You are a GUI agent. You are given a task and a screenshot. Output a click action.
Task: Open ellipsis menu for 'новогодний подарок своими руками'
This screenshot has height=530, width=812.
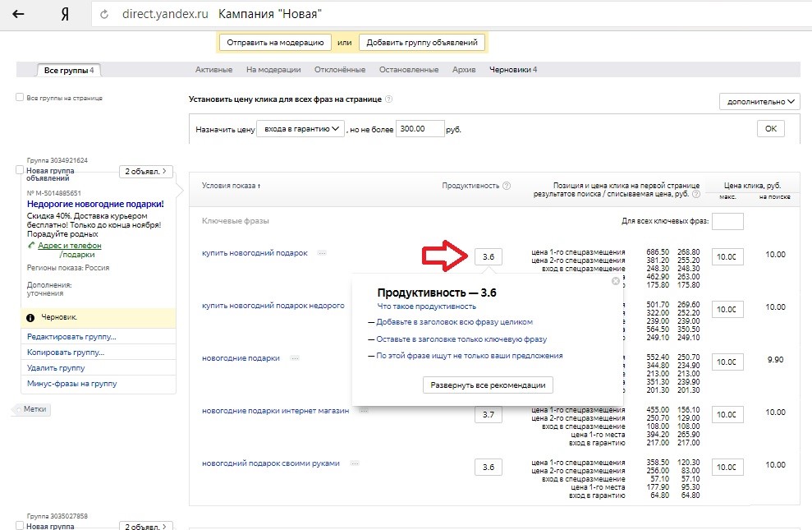pyautogui.click(x=355, y=463)
